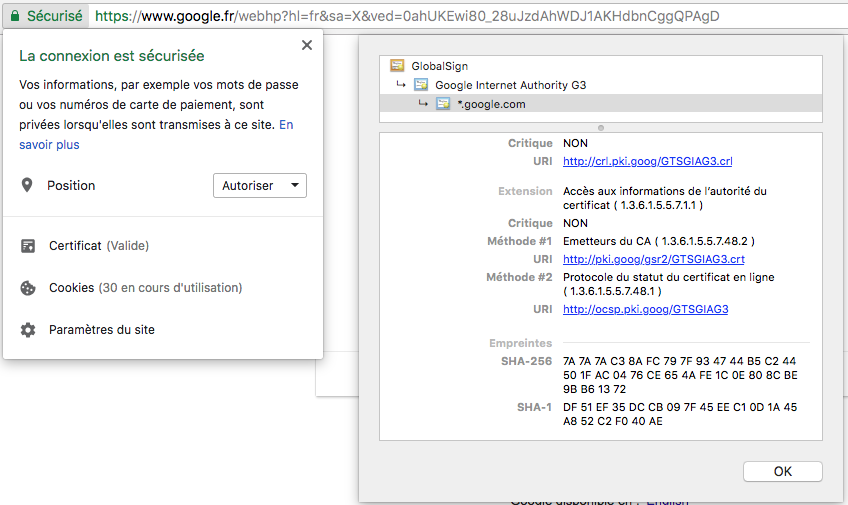Click the gear icon beside Paramètres du site
The image size is (848, 505).
click(28, 330)
